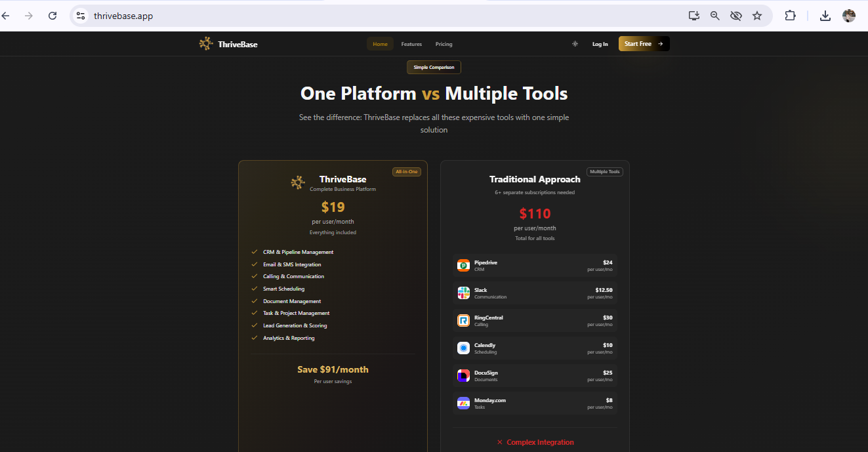Click the crossed-out eye tracking icon
Screen dimensions: 868x452
pyautogui.click(x=736, y=16)
